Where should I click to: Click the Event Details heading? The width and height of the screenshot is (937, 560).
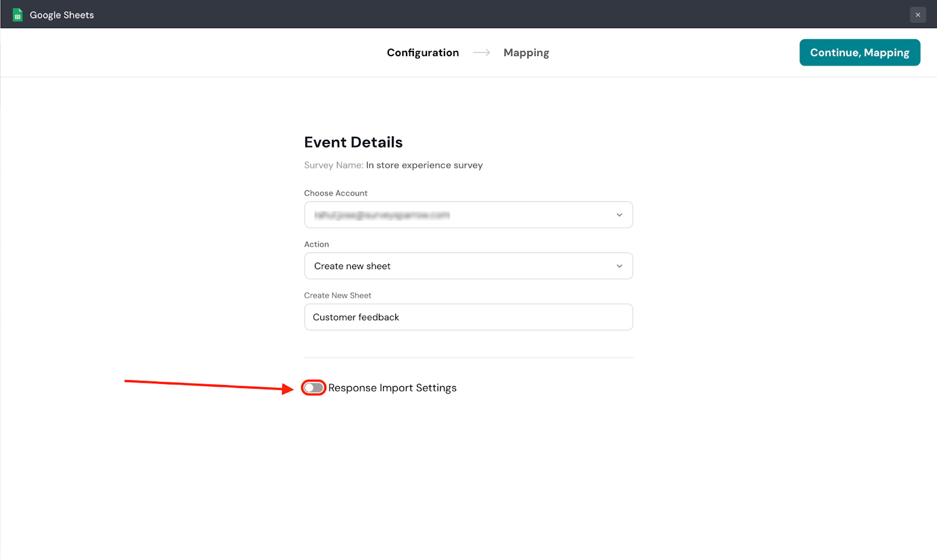[353, 142]
